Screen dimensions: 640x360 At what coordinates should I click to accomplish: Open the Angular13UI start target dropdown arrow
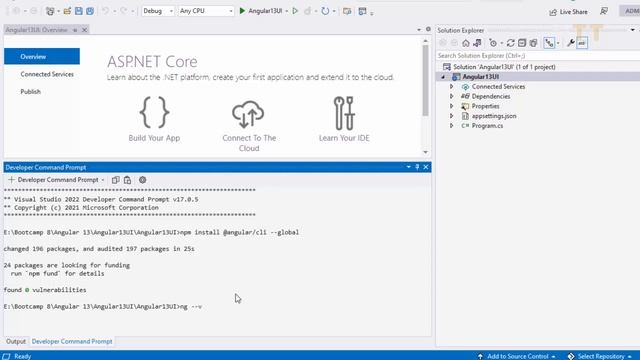(287, 11)
